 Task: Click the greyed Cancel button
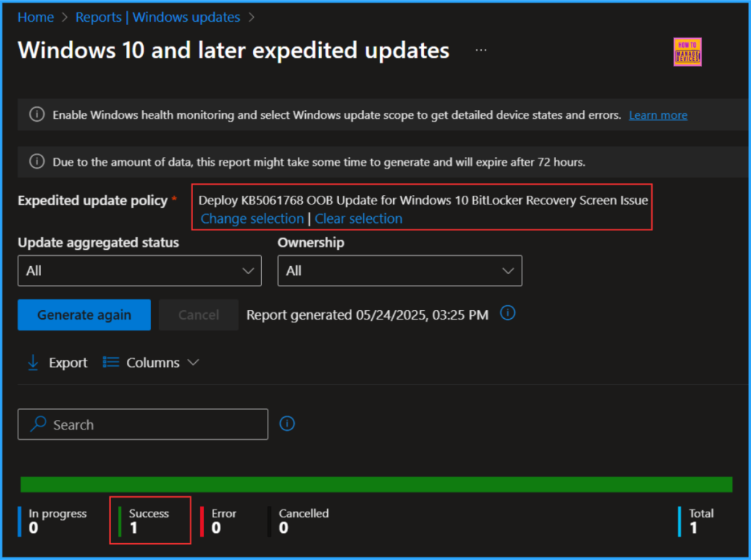199,314
